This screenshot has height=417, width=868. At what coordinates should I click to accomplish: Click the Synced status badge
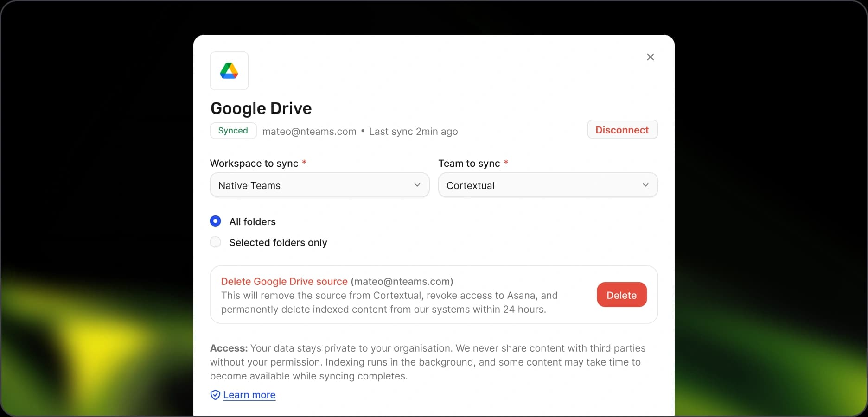(x=233, y=131)
